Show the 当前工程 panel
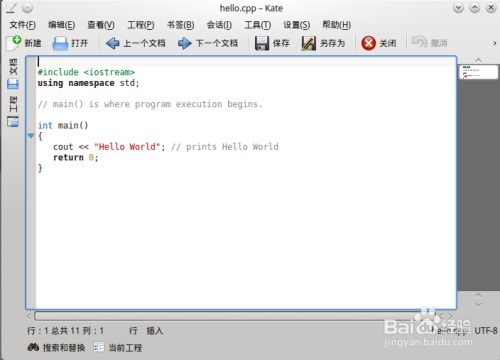This screenshot has height=360, width=500. tap(118, 348)
